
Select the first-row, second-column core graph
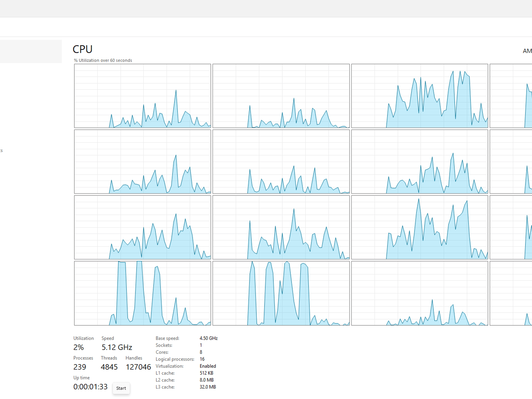pos(281,96)
